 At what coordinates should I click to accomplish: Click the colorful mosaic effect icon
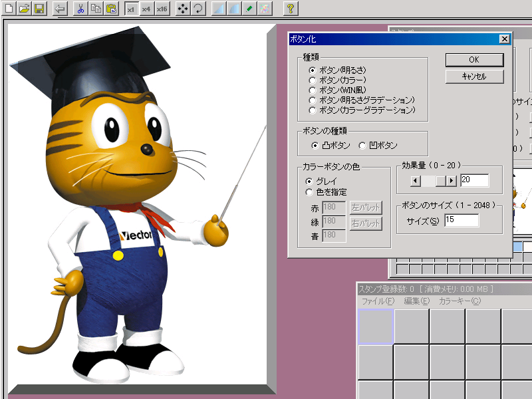(x=265, y=8)
